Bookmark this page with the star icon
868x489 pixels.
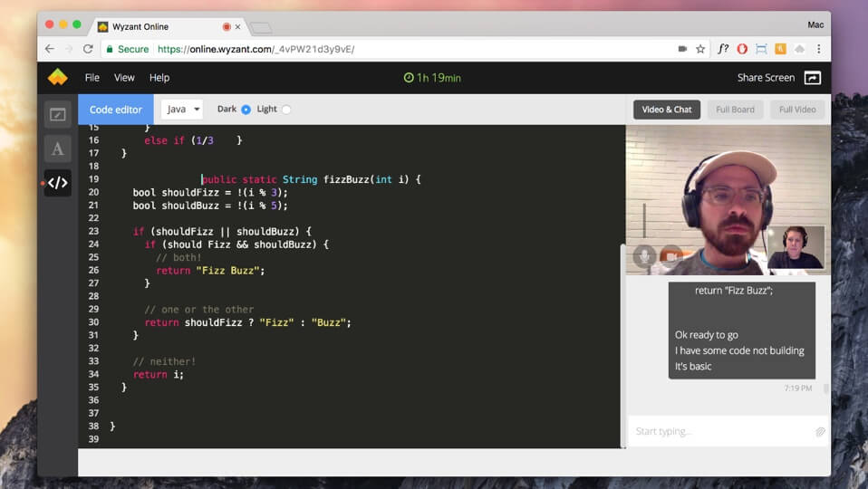click(x=700, y=49)
